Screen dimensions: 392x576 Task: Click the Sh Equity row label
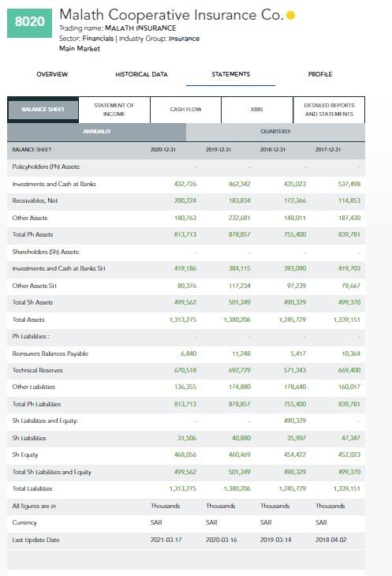point(25,454)
